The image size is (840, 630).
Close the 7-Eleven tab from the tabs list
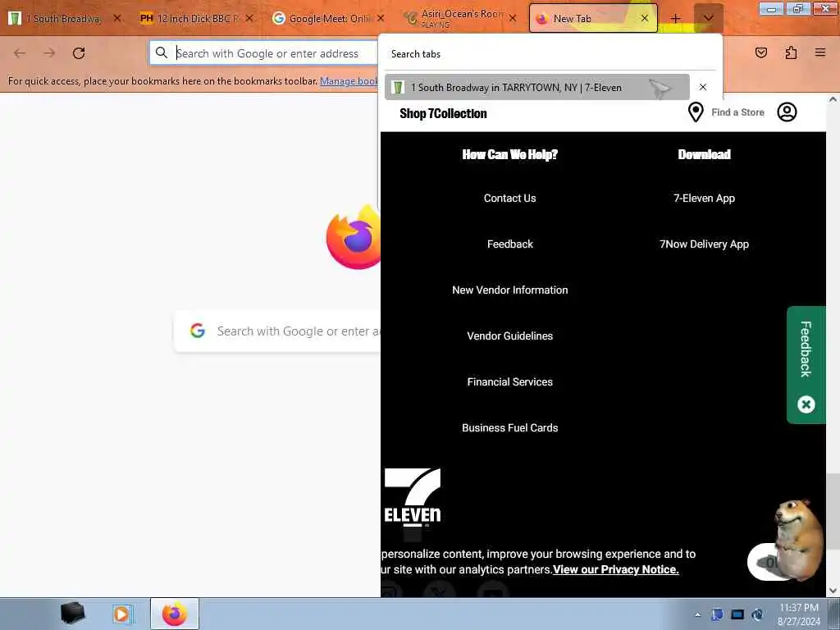pyautogui.click(x=703, y=87)
